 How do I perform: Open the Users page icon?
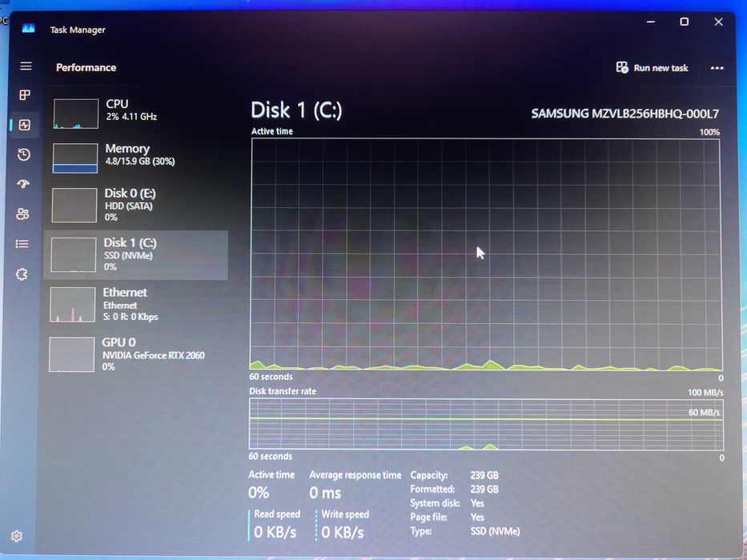22,214
